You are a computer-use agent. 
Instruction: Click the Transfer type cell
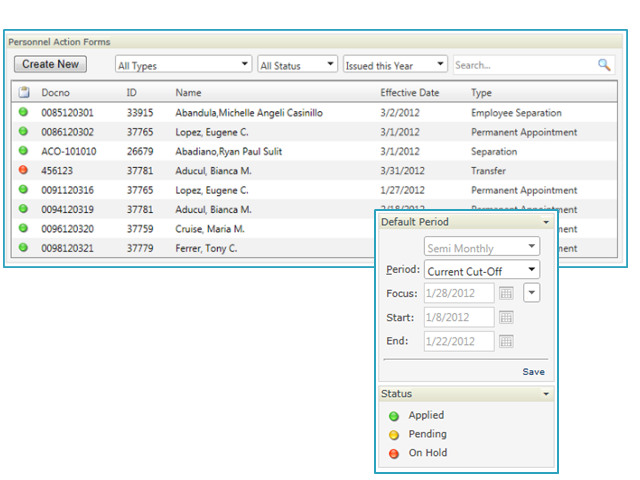(488, 171)
